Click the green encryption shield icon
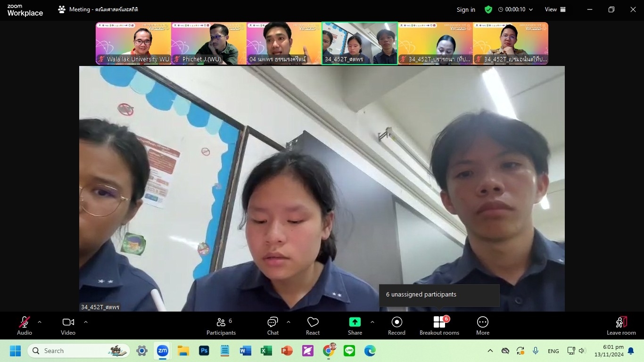Screen dimensions: 644x362 pyautogui.click(x=488, y=9)
